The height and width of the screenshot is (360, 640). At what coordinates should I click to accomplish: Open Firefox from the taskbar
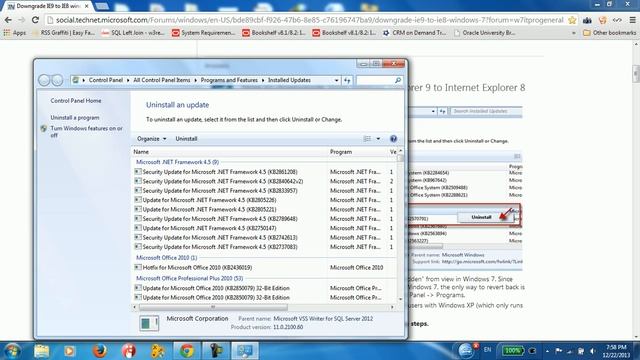(100, 351)
